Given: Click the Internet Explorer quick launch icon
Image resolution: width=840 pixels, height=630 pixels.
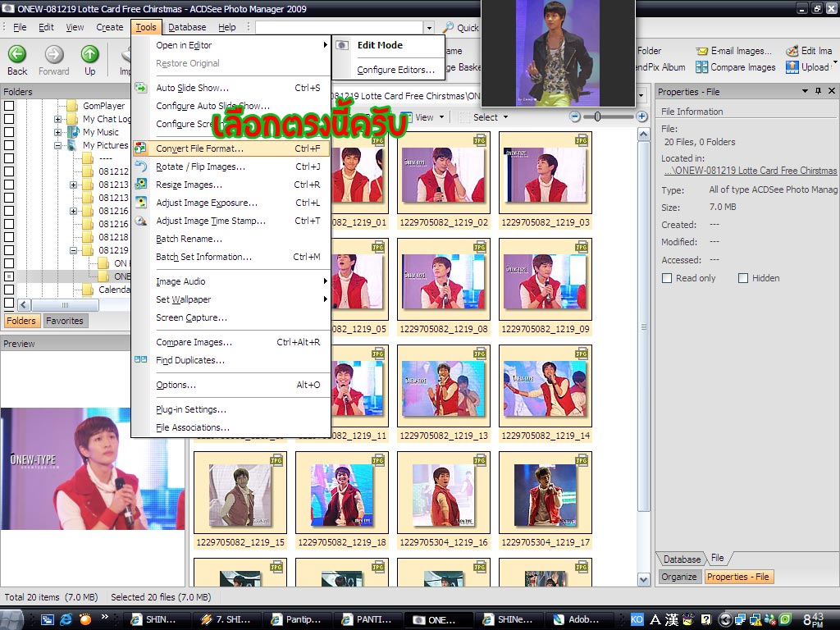Looking at the screenshot, I should click(x=66, y=619).
